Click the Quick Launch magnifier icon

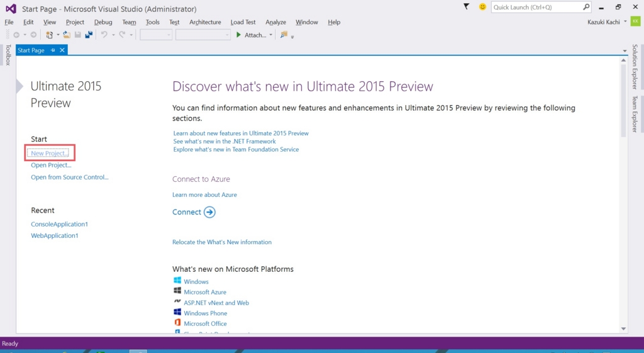586,7
